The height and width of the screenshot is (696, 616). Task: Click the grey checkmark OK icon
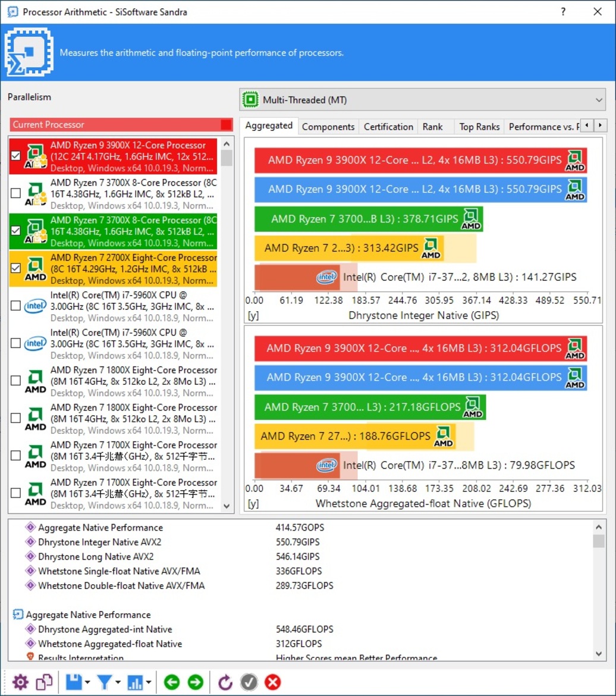click(249, 682)
